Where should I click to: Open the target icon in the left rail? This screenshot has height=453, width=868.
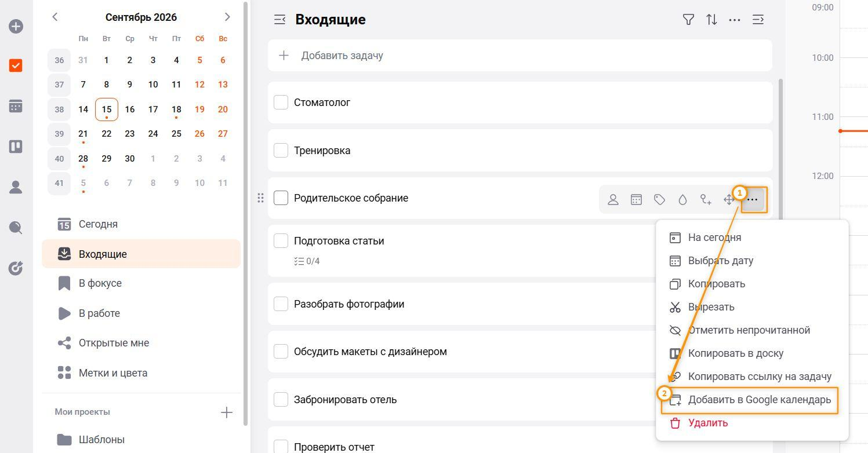point(16,268)
